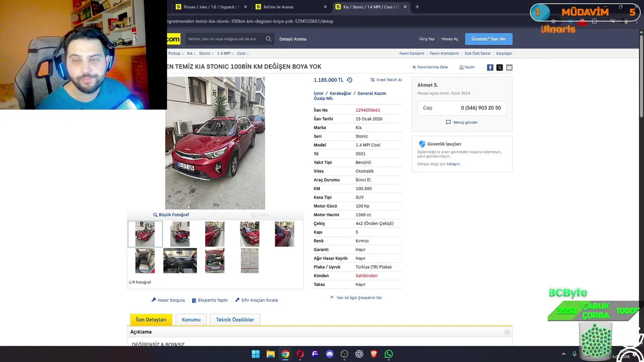Click the price history clock icon
Image resolution: width=644 pixels, height=362 pixels.
click(x=350, y=80)
